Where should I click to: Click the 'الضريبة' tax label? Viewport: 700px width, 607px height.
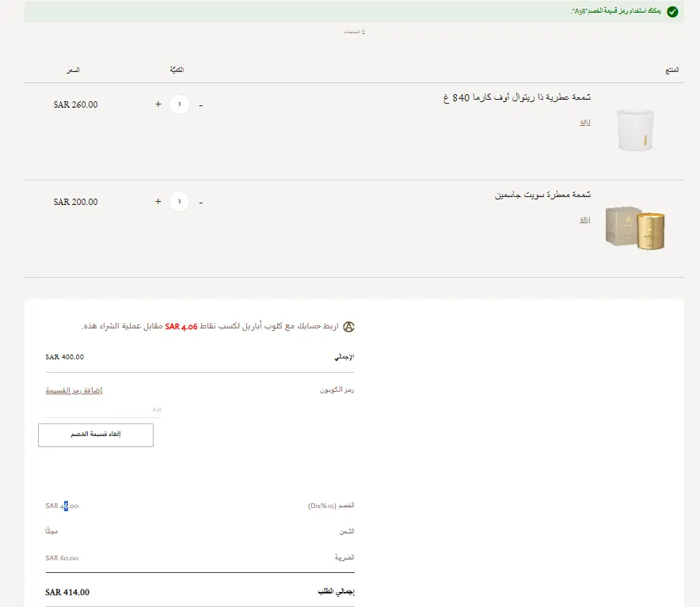pos(344,557)
